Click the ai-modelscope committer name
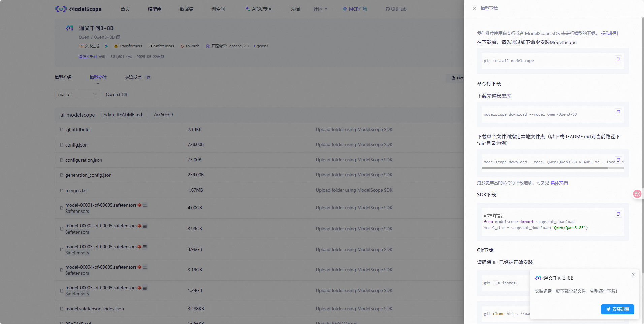644x324 pixels. pyautogui.click(x=77, y=115)
